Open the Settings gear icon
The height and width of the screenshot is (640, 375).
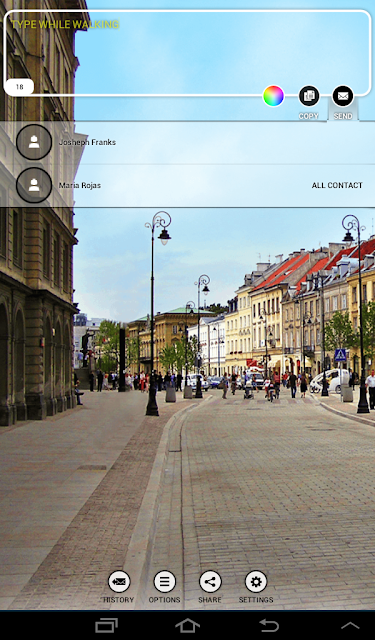(256, 582)
